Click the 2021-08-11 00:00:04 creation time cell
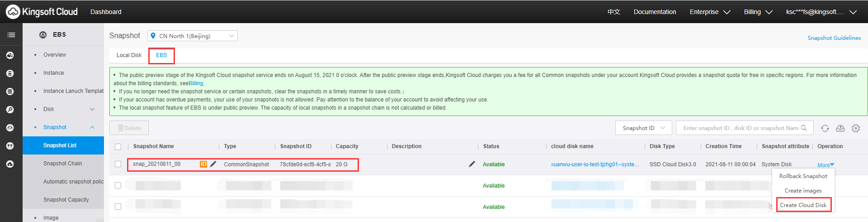This screenshot has height=222, width=868. [x=730, y=164]
